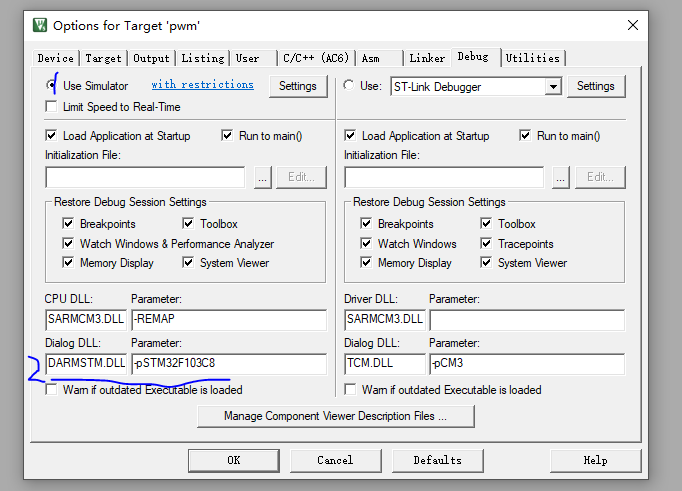Open the 'with restrictions' link
682x491 pixels.
pyautogui.click(x=203, y=84)
